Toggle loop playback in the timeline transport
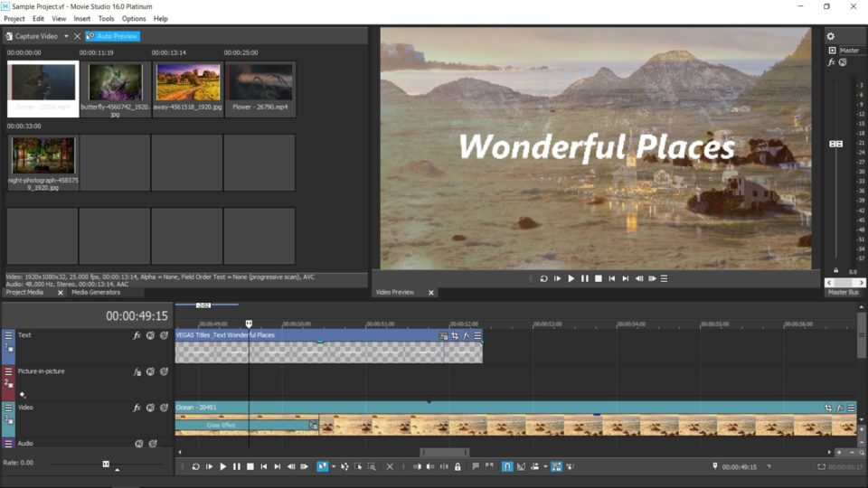The width and height of the screenshot is (868, 488). click(x=195, y=467)
